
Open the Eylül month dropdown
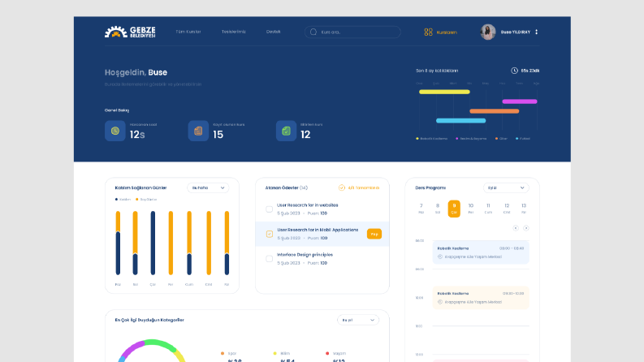tap(506, 187)
